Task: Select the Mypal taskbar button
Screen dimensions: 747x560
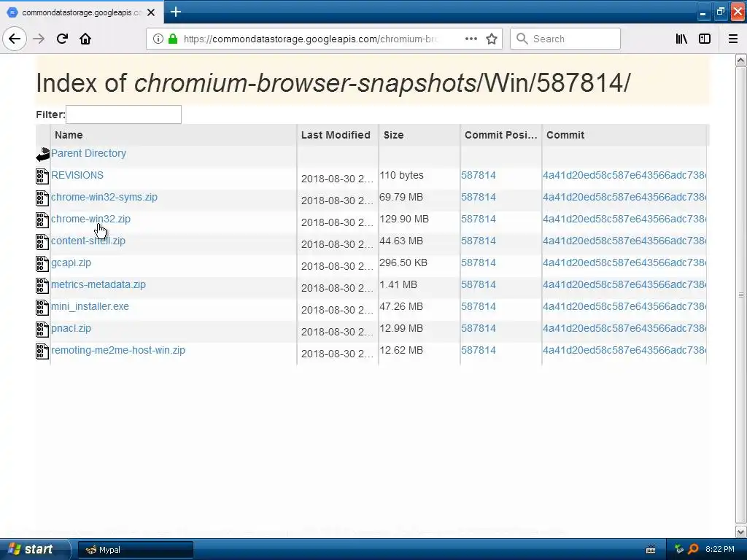Action: pos(135,550)
